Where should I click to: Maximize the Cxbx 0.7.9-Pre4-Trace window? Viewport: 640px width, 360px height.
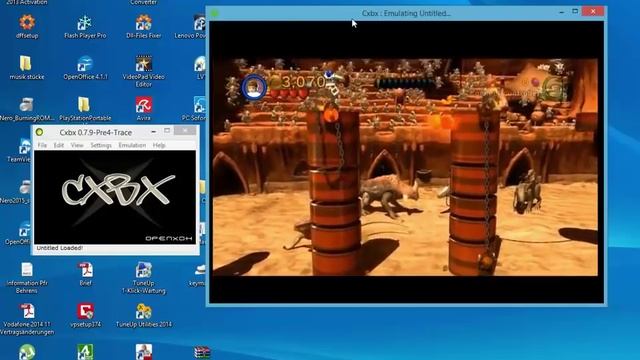point(167,131)
